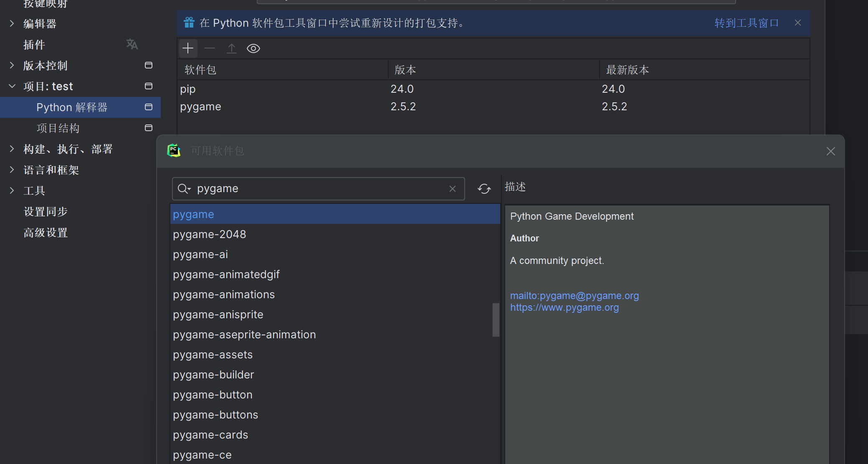Open 高级设置 settings page
868x464 pixels.
[x=46, y=233]
